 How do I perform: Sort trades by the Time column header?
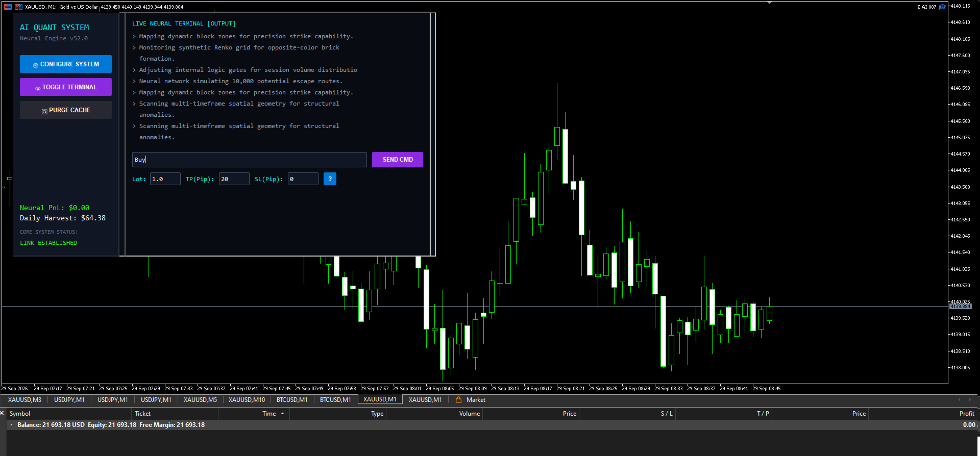pos(269,414)
